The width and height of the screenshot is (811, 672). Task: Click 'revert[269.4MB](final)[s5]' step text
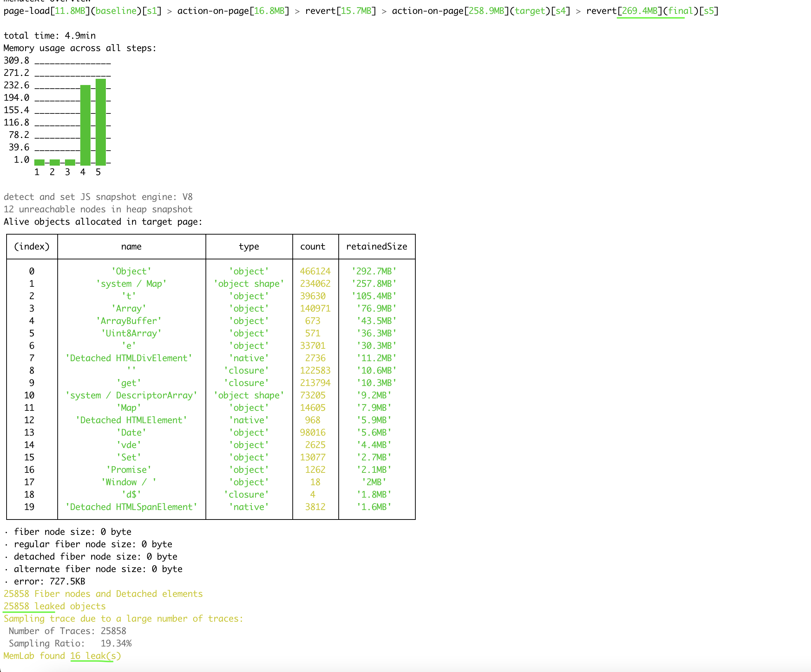pos(652,11)
